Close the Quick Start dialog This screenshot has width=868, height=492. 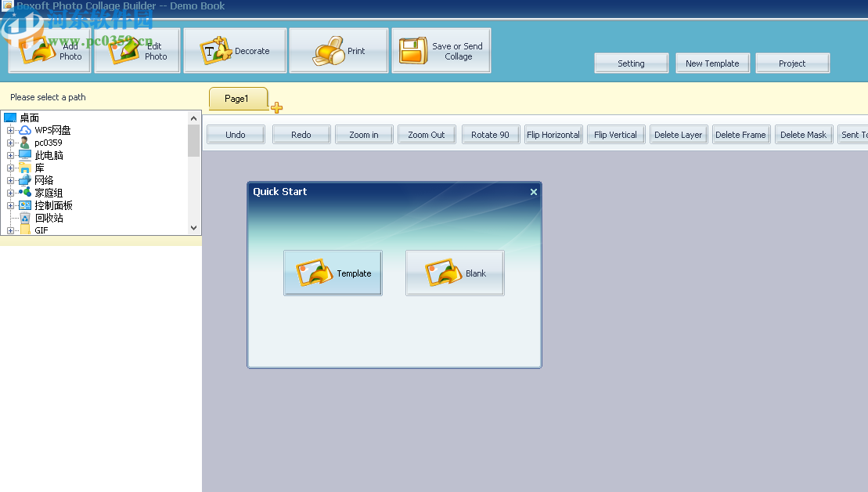click(x=534, y=192)
